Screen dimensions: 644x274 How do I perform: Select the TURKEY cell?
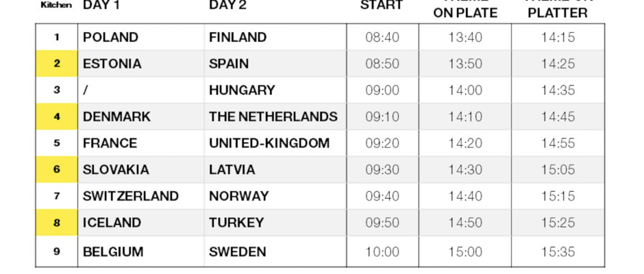[236, 222]
